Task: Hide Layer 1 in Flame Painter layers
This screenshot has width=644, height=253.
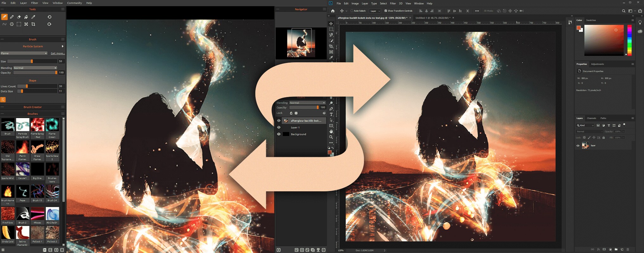Action: point(279,127)
